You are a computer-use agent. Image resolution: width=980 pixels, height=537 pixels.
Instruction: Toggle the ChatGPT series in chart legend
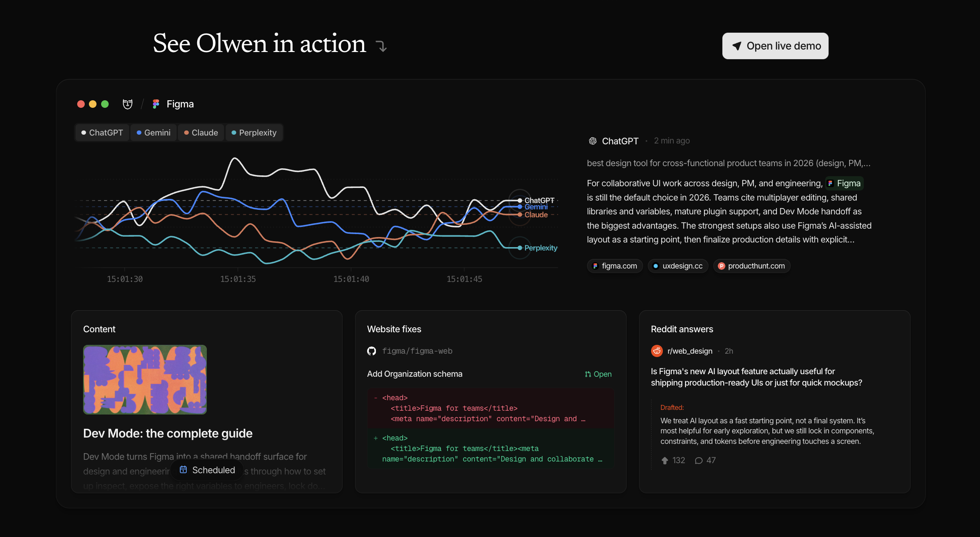(102, 133)
